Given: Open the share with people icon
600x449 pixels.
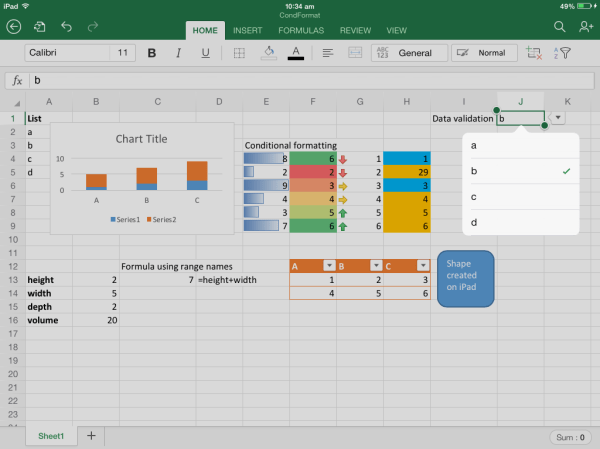Looking at the screenshot, I should [x=585, y=27].
